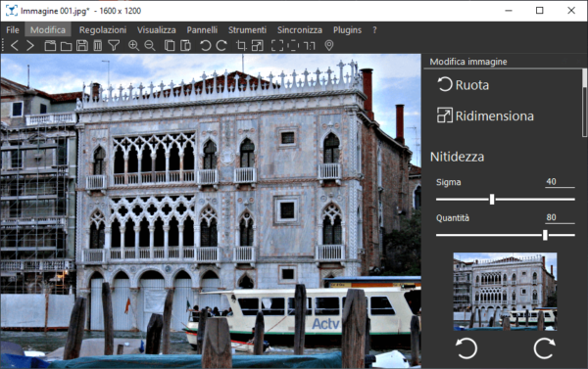Go to previous image arrow

coord(15,46)
